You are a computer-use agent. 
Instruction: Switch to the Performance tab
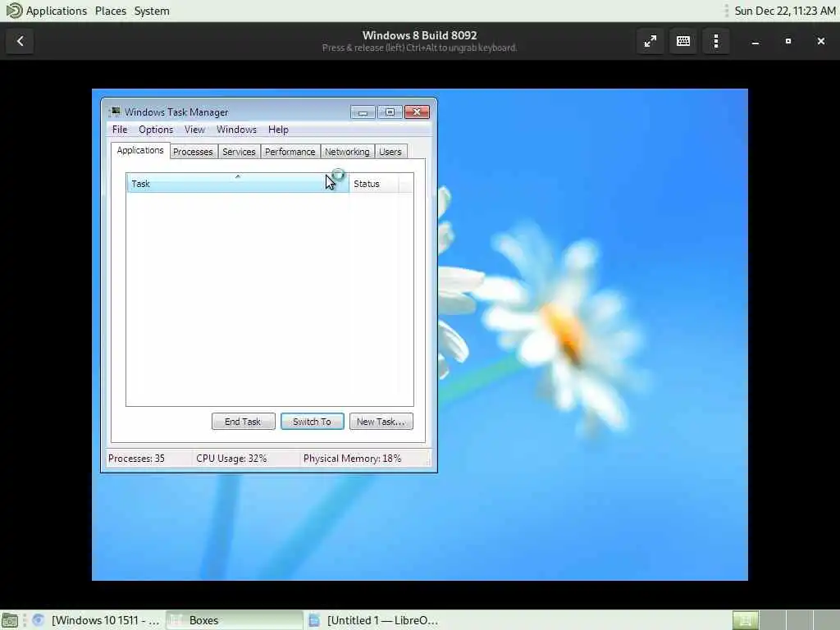(x=290, y=152)
